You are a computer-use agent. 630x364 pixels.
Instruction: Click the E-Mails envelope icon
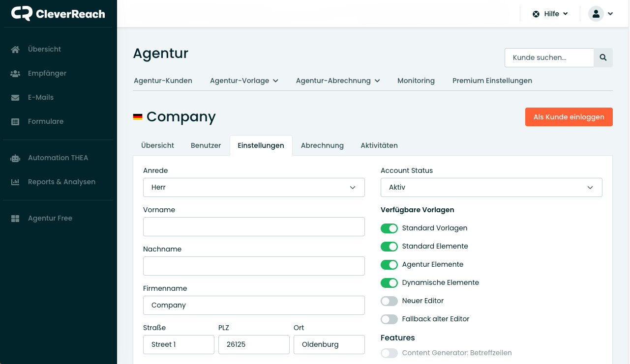tap(15, 97)
